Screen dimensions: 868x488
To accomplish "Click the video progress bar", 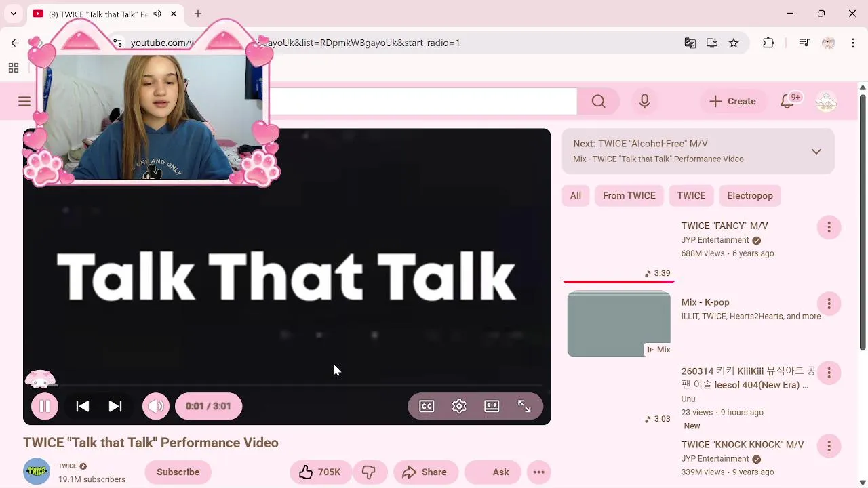I will tap(287, 385).
